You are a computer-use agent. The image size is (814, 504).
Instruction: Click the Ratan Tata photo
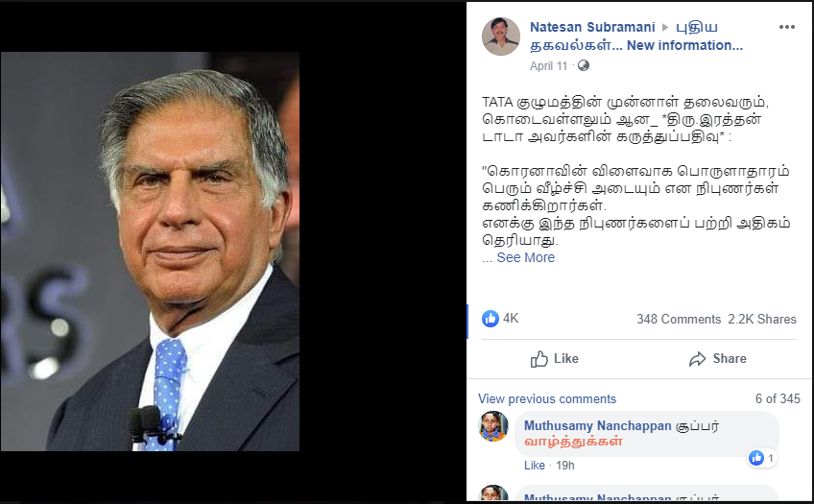click(x=150, y=252)
